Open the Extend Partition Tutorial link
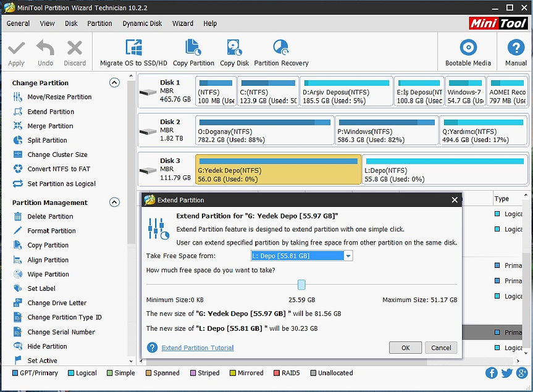The width and height of the screenshot is (533, 392). point(198,348)
